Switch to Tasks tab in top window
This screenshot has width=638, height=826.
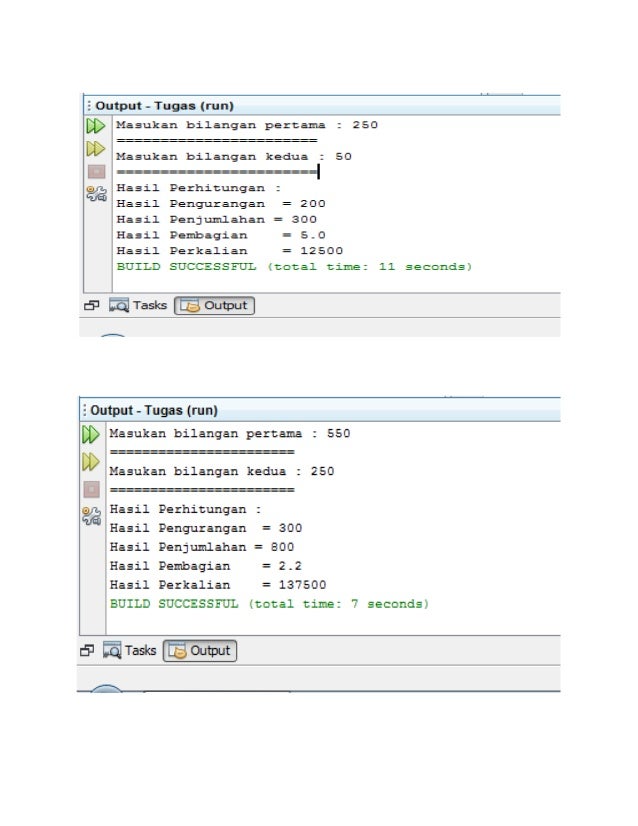tap(138, 306)
